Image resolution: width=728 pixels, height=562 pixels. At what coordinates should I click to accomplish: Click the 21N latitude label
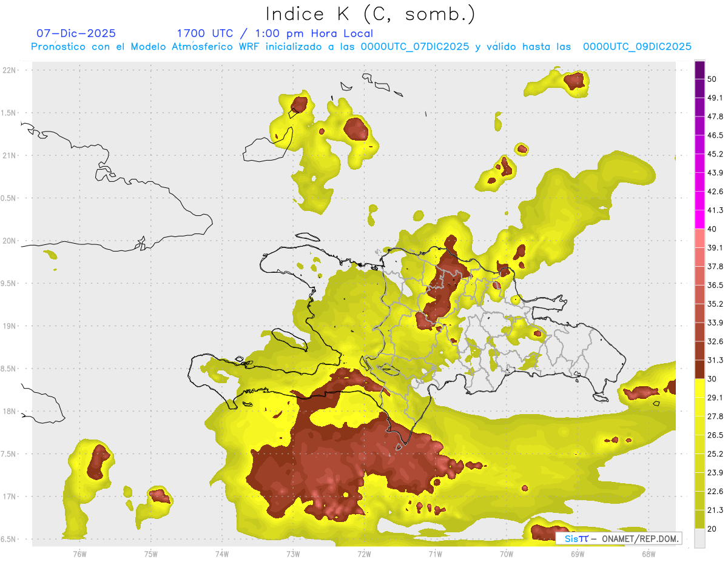[x=9, y=155]
